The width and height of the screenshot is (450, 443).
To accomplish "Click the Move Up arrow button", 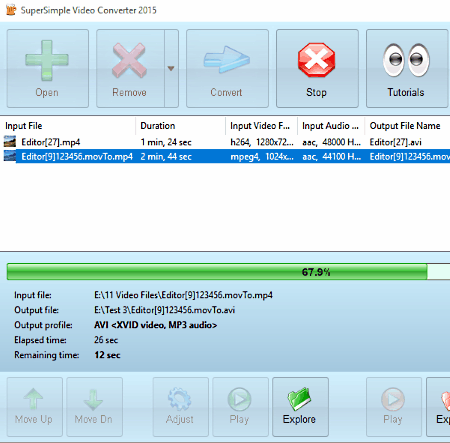I will pos(35,407).
